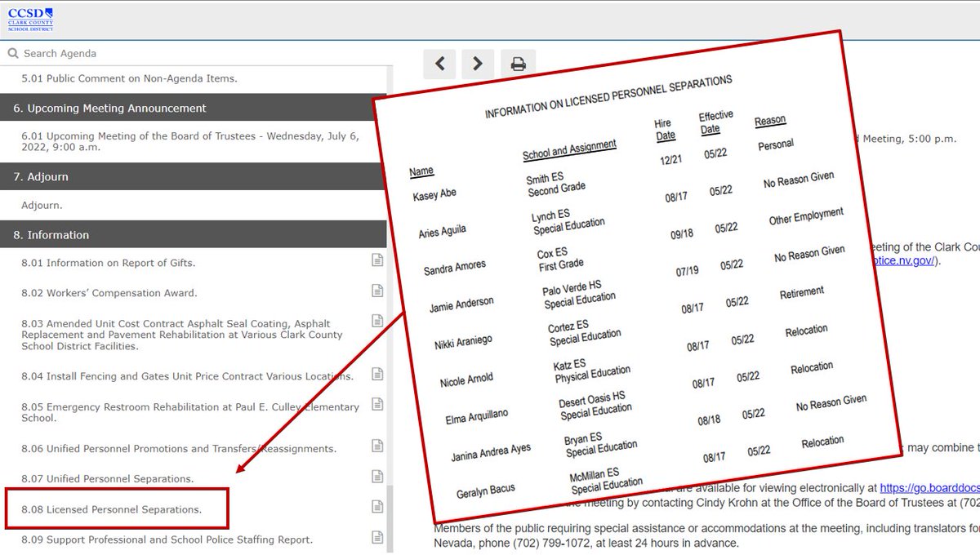The height and width of the screenshot is (555, 980).
Task: Select the Adjourn. agenda item
Action: click(x=42, y=206)
